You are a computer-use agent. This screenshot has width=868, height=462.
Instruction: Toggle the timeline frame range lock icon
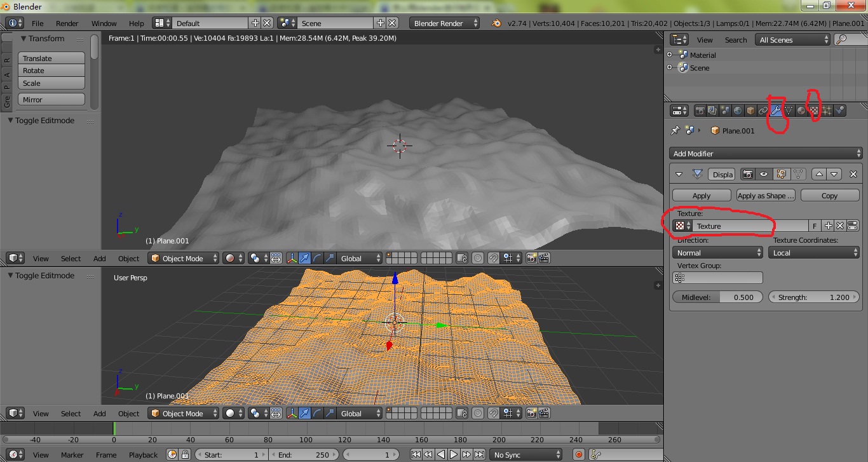click(185, 455)
